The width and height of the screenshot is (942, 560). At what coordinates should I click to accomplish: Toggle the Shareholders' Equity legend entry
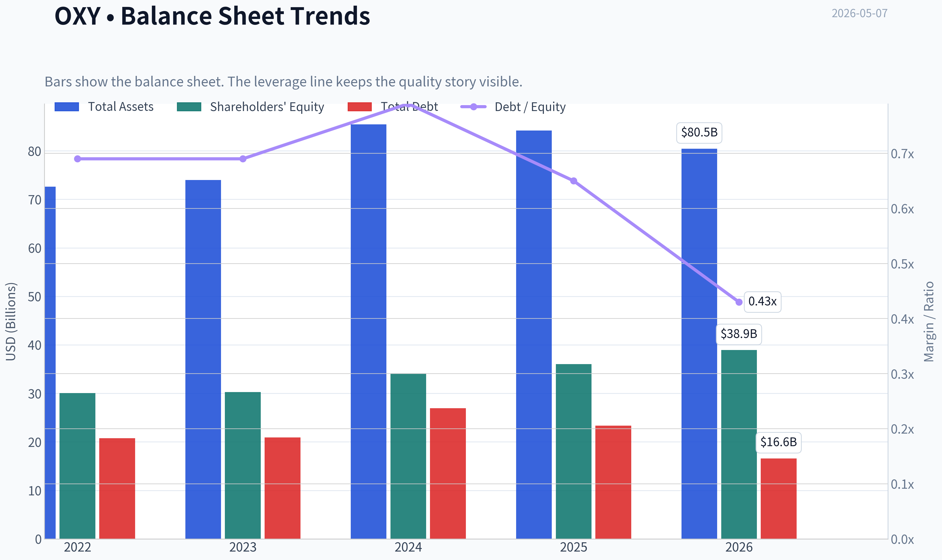click(x=250, y=107)
